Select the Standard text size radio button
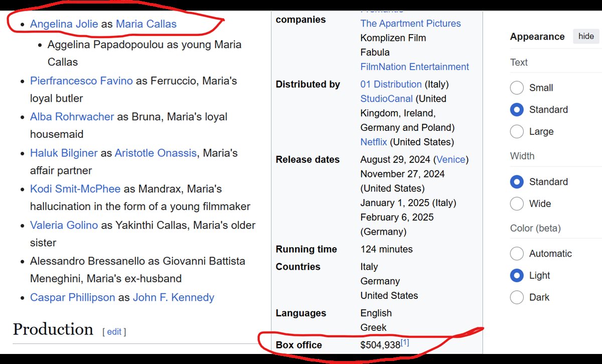Viewport: 602px width, 364px height. coord(517,110)
